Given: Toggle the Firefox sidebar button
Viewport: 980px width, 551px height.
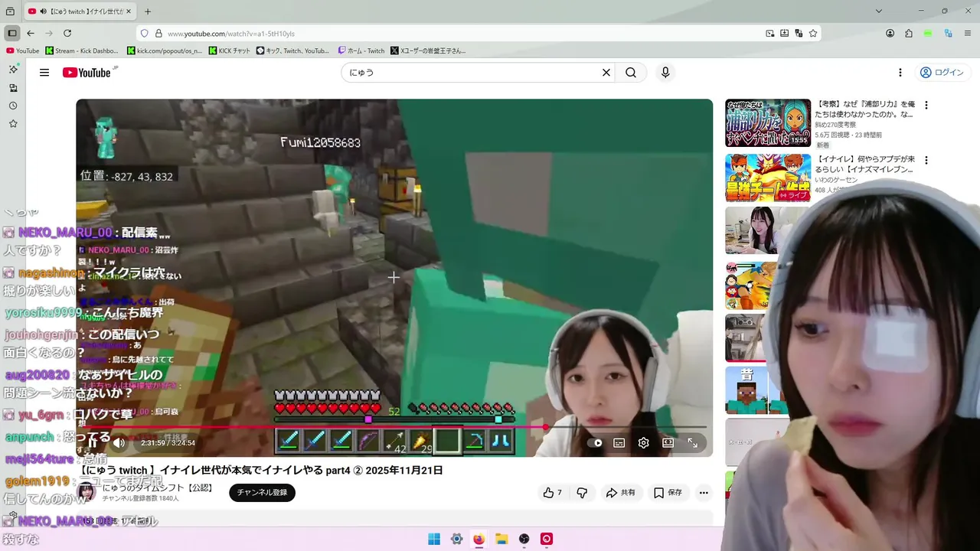Looking at the screenshot, I should (x=12, y=34).
